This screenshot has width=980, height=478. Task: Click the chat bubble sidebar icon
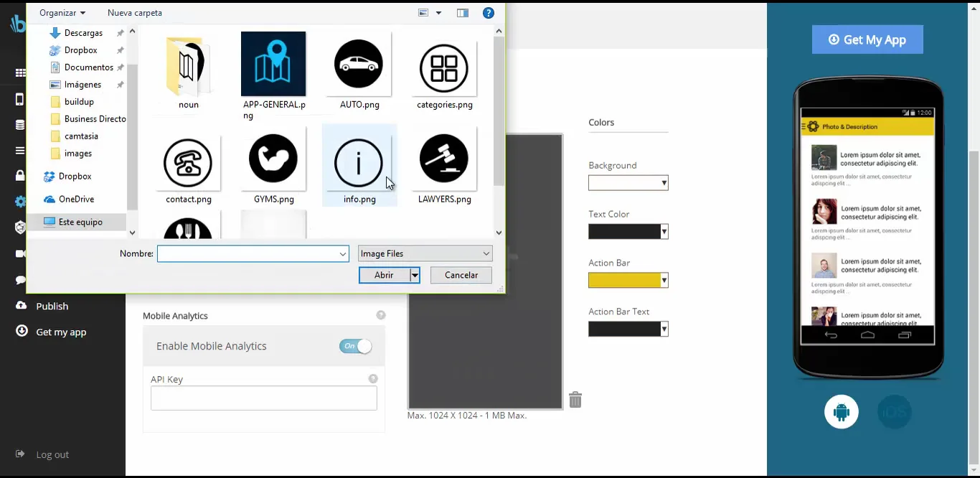pos(20,280)
